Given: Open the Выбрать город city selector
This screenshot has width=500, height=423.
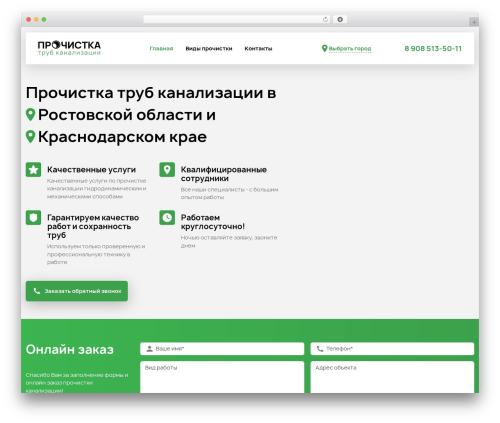Looking at the screenshot, I should point(350,49).
